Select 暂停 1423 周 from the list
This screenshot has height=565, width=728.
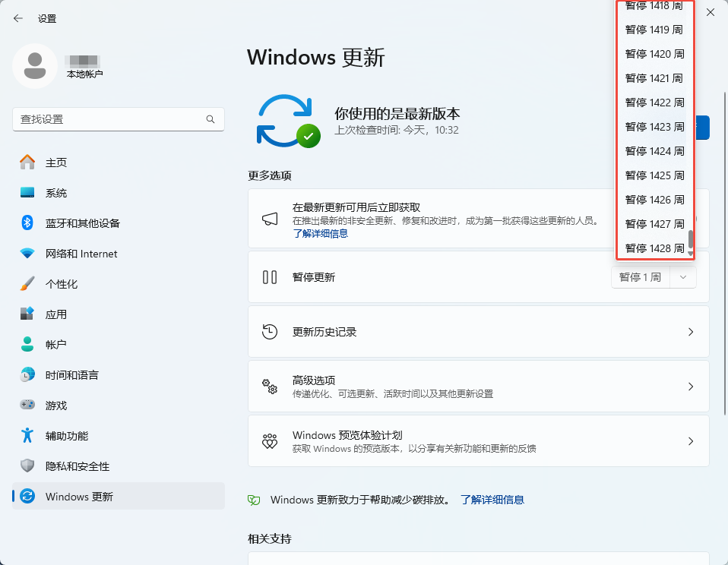click(654, 127)
